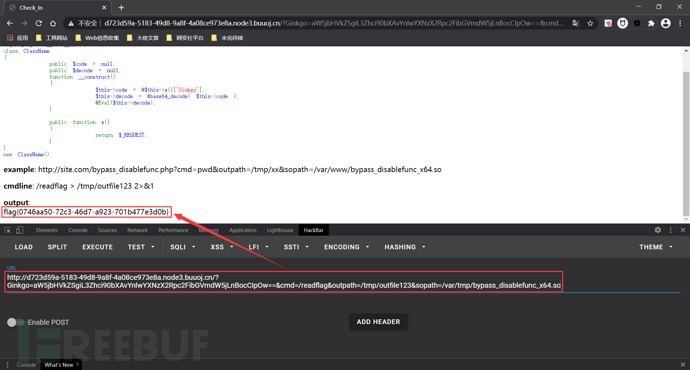Open the Web信息收集 bookmark folder
690x370 pixels.
(x=97, y=38)
